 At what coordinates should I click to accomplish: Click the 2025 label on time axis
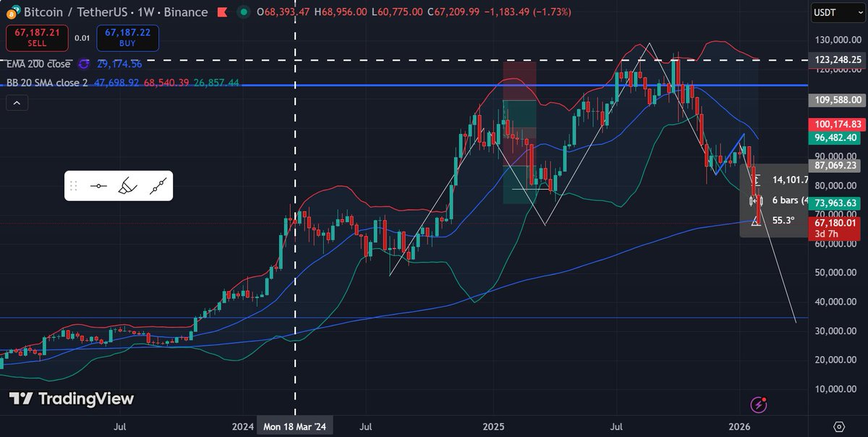tap(493, 427)
